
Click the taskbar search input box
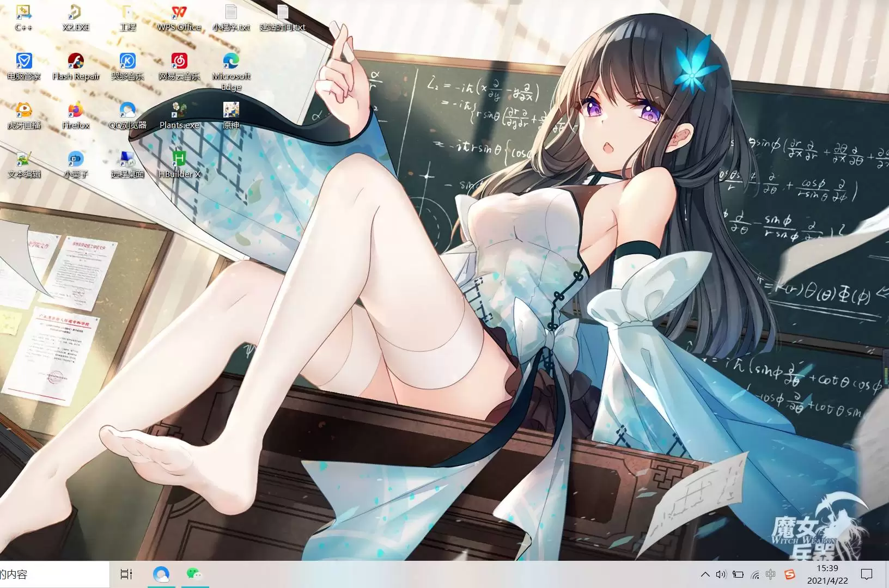point(54,574)
